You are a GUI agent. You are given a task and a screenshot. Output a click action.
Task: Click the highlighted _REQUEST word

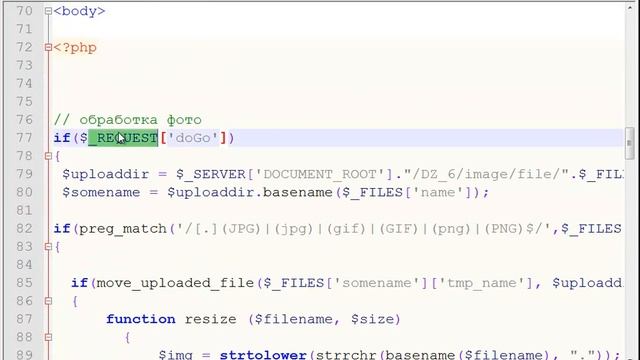pos(123,138)
